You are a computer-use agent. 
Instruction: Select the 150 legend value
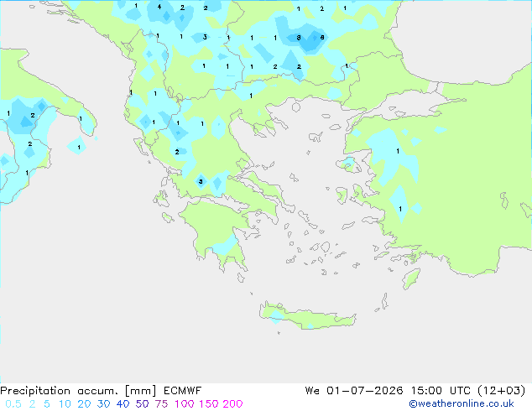click(x=208, y=404)
